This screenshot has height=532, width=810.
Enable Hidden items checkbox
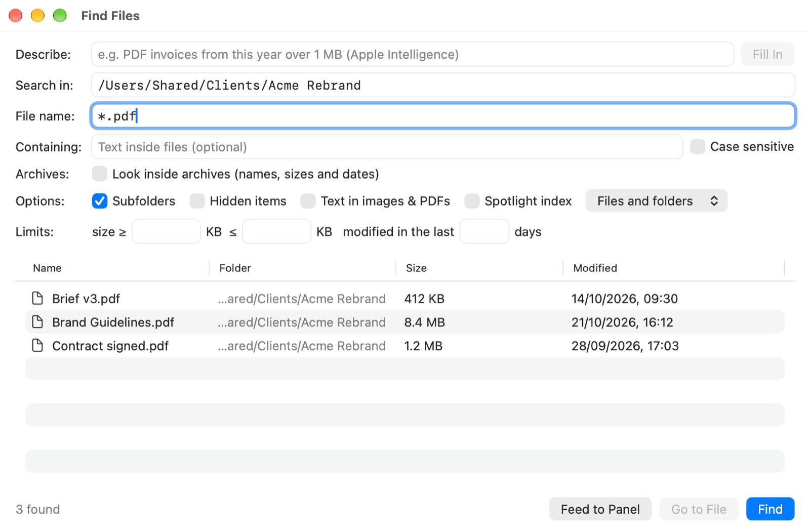[197, 201]
